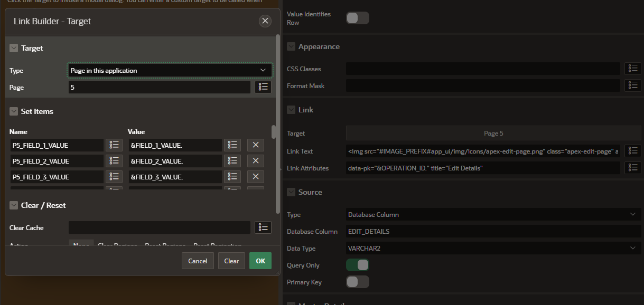Image resolution: width=644 pixels, height=305 pixels.
Task: Collapse the Clear / Reset section
Action: [x=14, y=205]
